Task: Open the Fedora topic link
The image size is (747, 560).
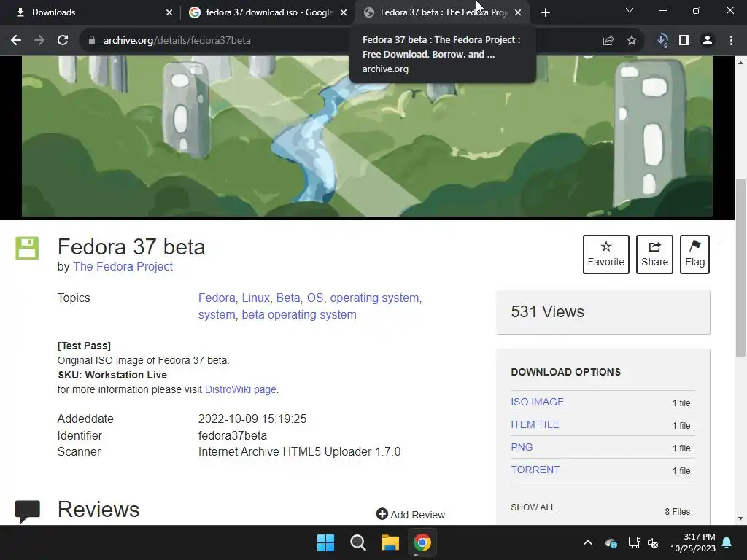Action: click(217, 298)
